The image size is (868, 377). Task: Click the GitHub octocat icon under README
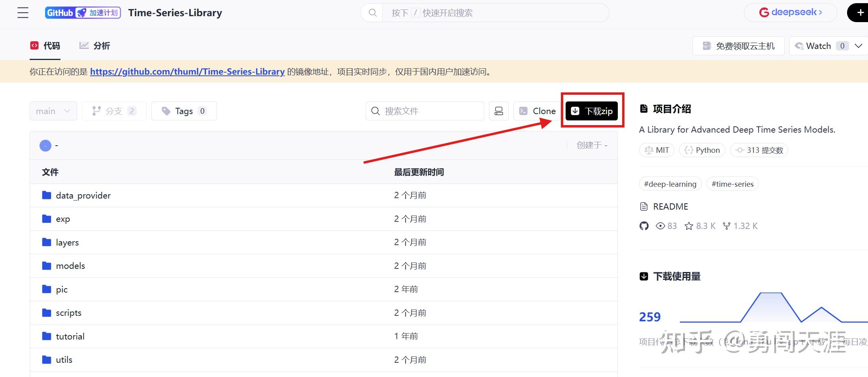644,226
